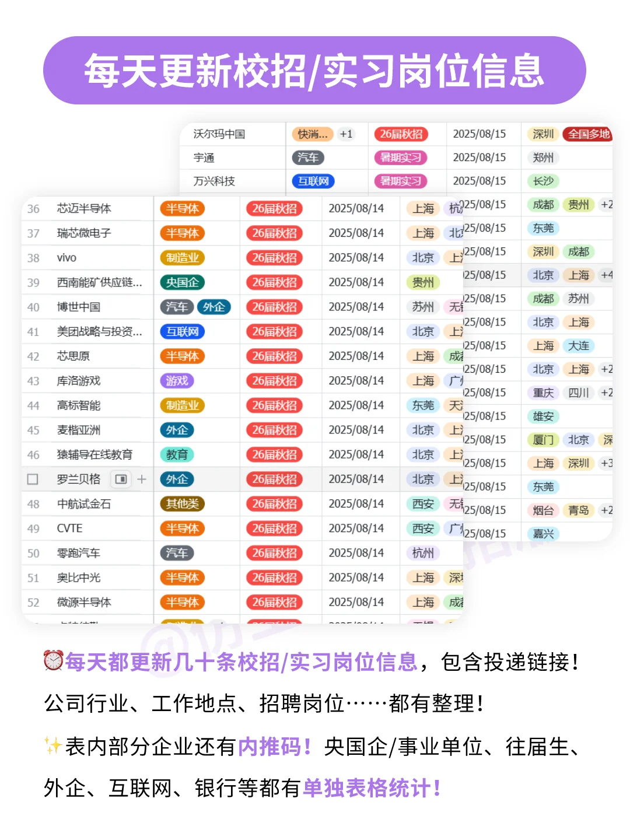The height and width of the screenshot is (840, 630).
Task: Click the 贵州 tag in the 西南能矿 row
Action: click(423, 282)
